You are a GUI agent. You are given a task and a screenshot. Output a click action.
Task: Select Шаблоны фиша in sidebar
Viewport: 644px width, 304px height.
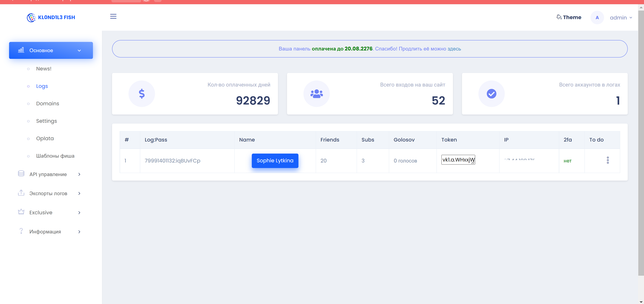(55, 156)
